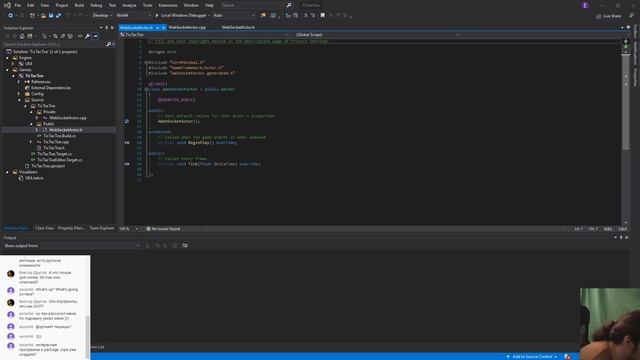Toggle Preview Selected Items icon in Solution Explorer

pyautogui.click(x=95, y=36)
